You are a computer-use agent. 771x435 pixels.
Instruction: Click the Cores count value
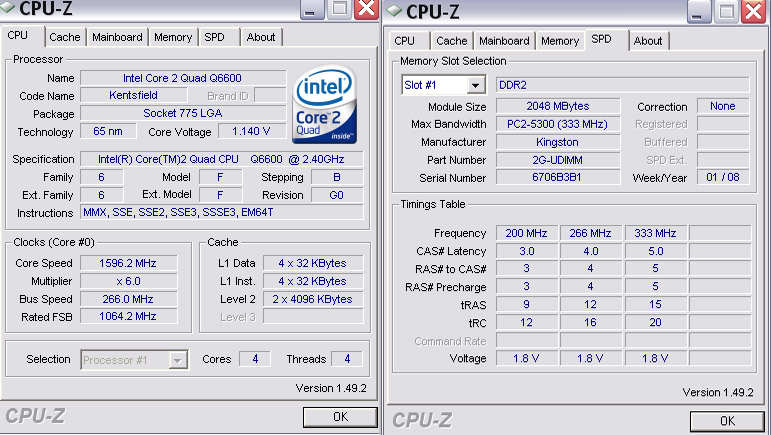pyautogui.click(x=255, y=359)
